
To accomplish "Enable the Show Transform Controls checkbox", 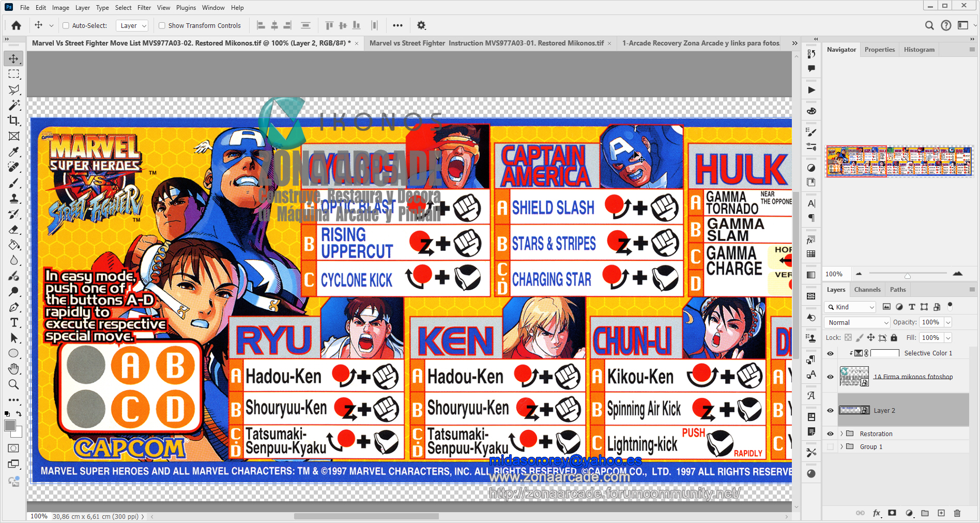I will 162,25.
